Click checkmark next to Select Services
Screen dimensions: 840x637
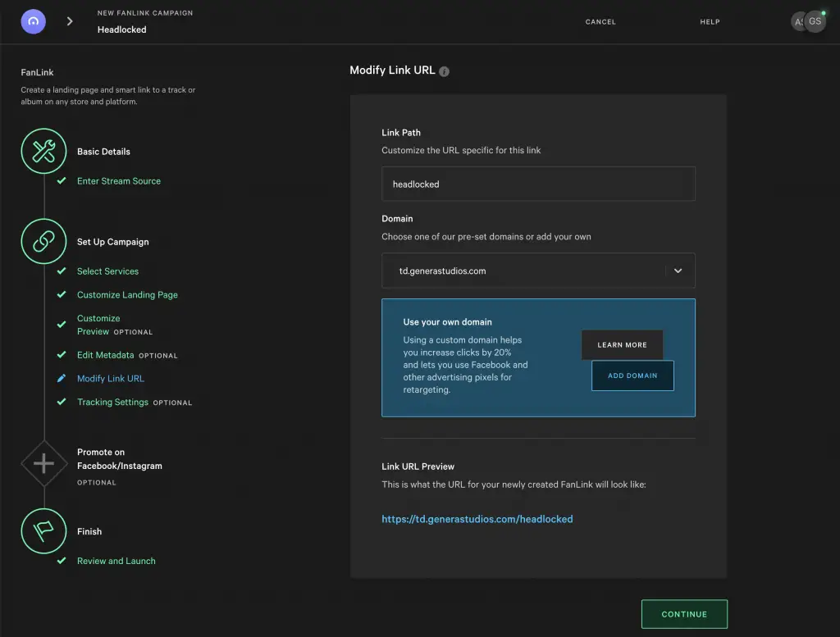[62, 271]
